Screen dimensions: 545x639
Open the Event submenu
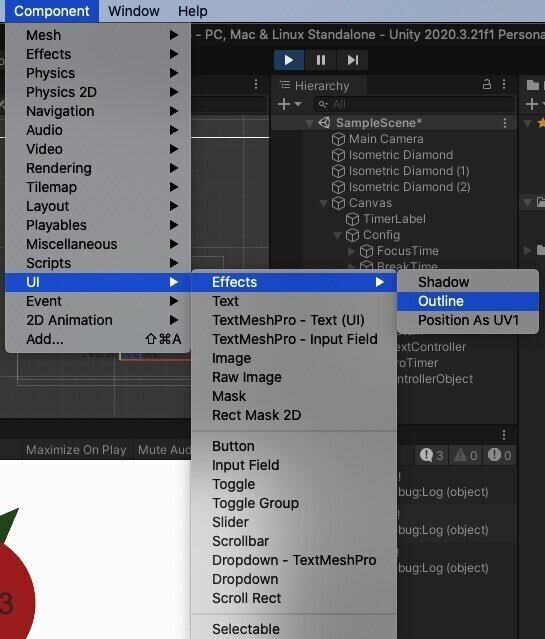click(x=98, y=301)
